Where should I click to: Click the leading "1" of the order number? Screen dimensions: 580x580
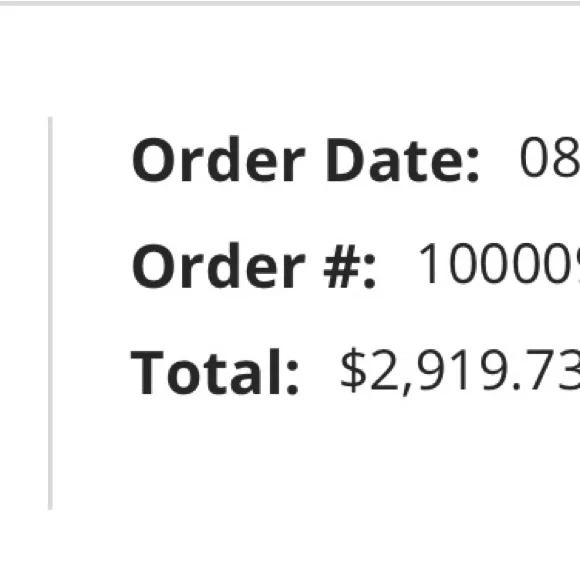pos(429,263)
